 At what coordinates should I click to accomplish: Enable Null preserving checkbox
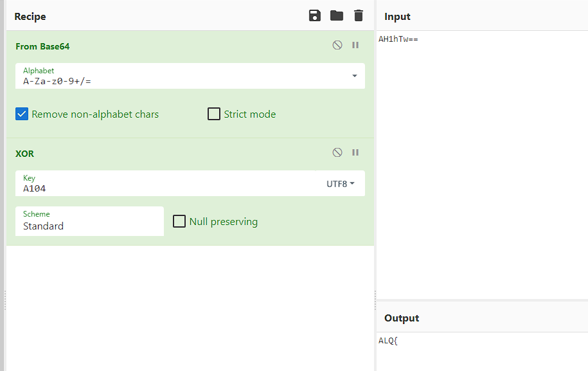point(179,222)
